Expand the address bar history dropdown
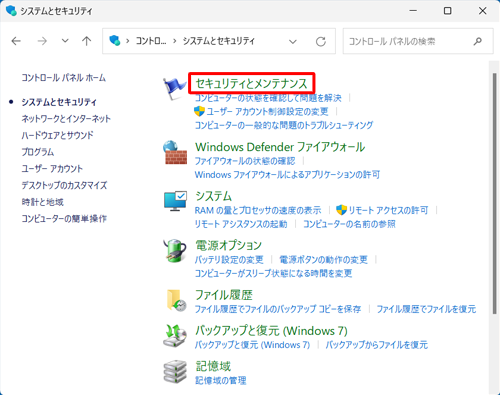Screen dimensions: 500x395 tap(293, 42)
